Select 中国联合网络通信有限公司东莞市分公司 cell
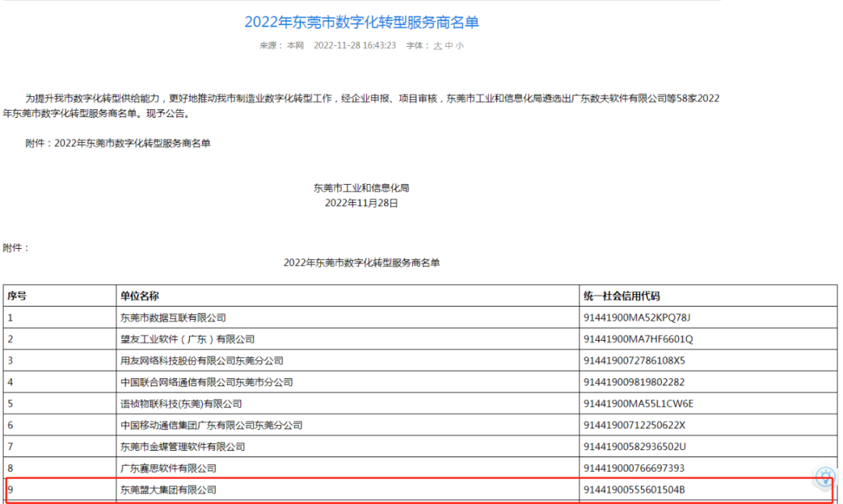 point(206,382)
